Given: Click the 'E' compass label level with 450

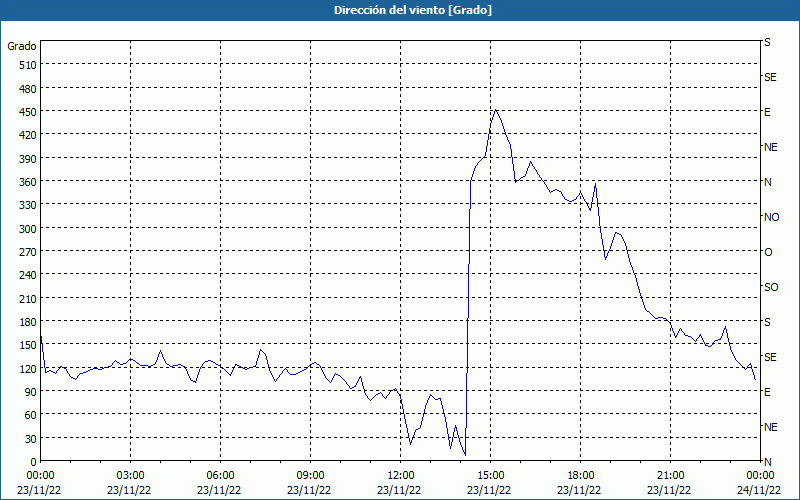Looking at the screenshot, I should (767, 112).
